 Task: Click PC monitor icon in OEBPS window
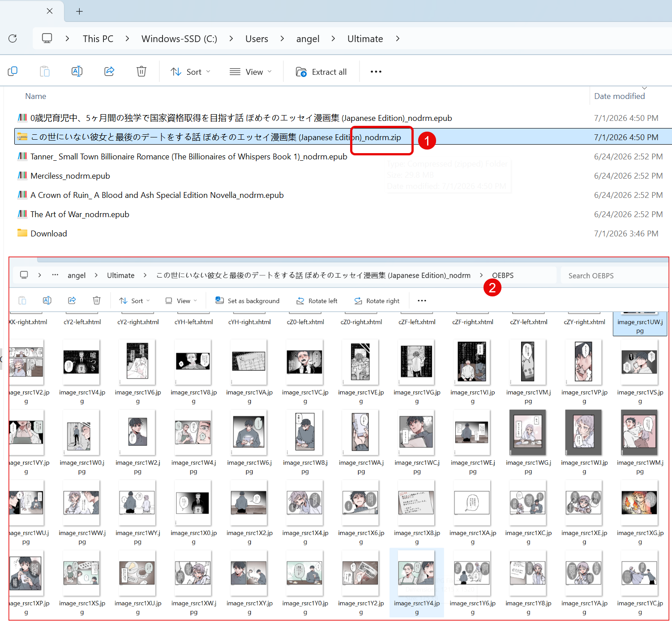click(24, 275)
